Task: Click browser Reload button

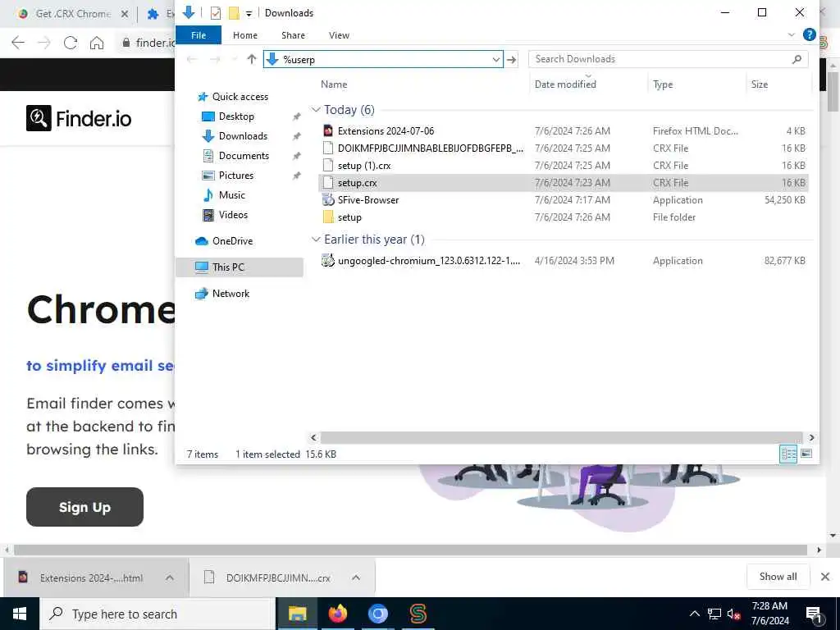Action: pos(71,43)
